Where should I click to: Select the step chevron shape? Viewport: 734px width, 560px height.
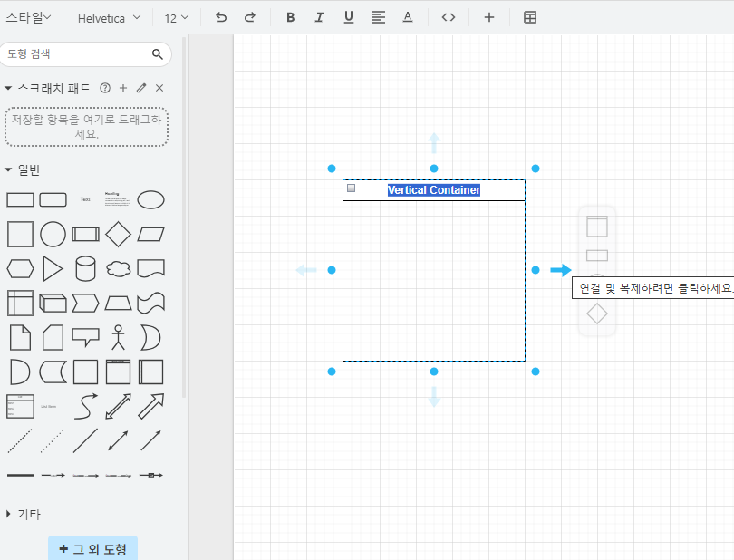click(x=86, y=303)
